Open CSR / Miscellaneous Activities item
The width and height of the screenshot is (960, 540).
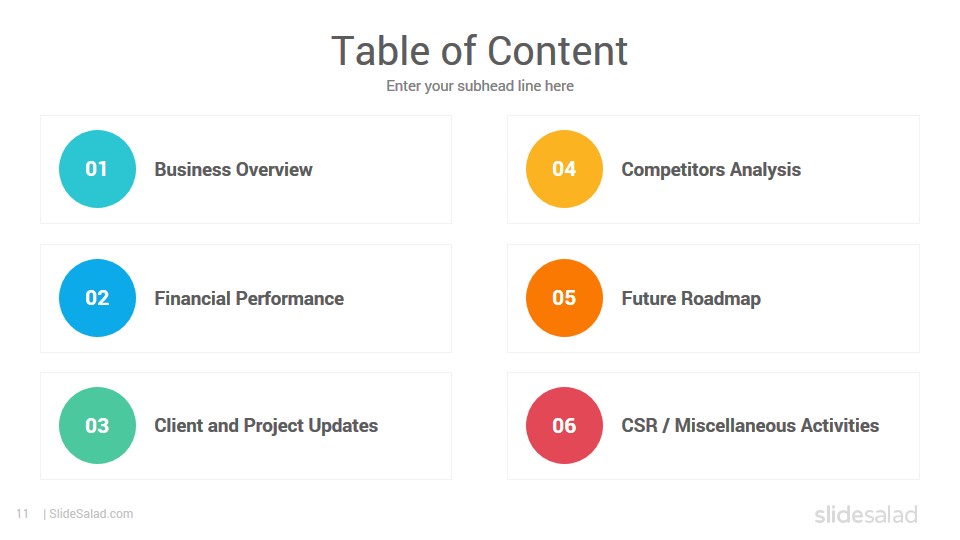(x=750, y=426)
